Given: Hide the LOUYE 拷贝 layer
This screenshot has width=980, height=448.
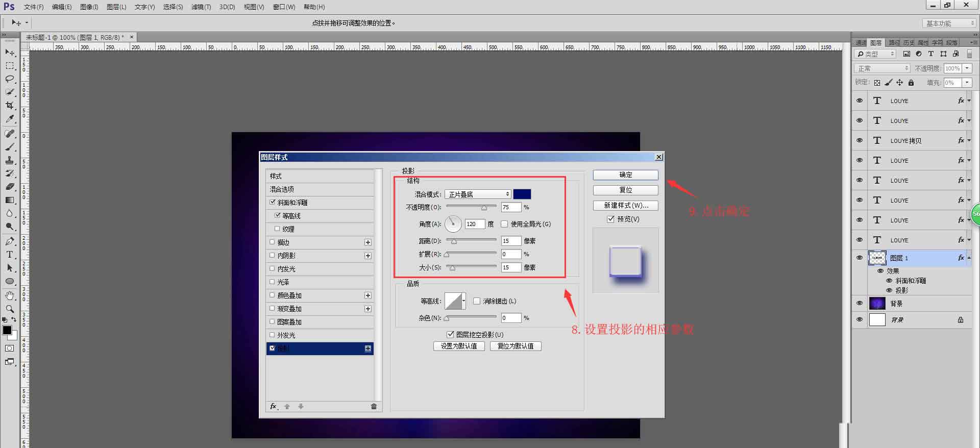Looking at the screenshot, I should [x=860, y=140].
